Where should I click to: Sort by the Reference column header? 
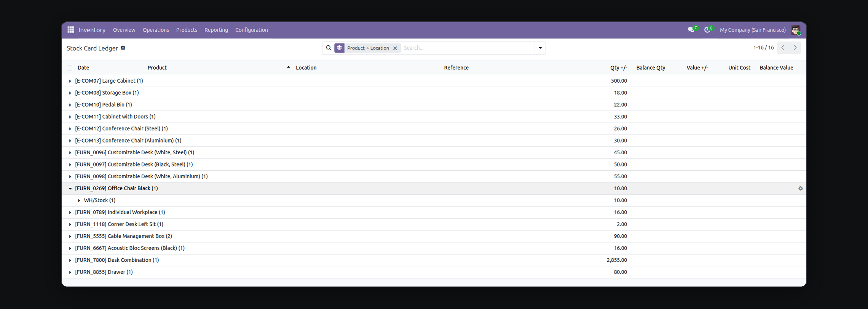[x=456, y=67]
